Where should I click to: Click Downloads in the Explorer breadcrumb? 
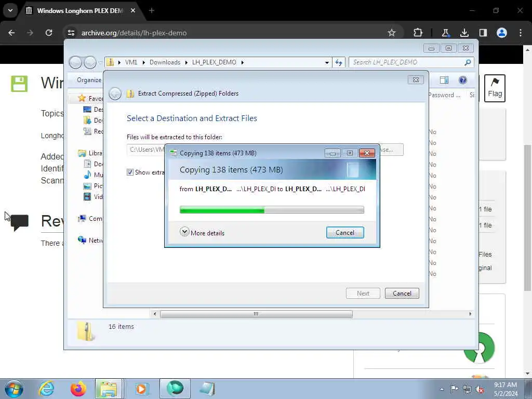tap(165, 62)
